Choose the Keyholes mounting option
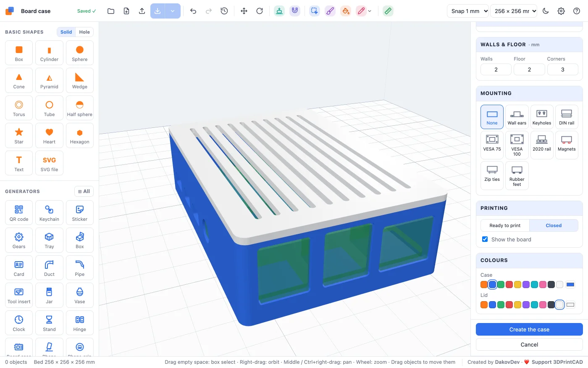The width and height of the screenshot is (588, 368). coord(542,117)
